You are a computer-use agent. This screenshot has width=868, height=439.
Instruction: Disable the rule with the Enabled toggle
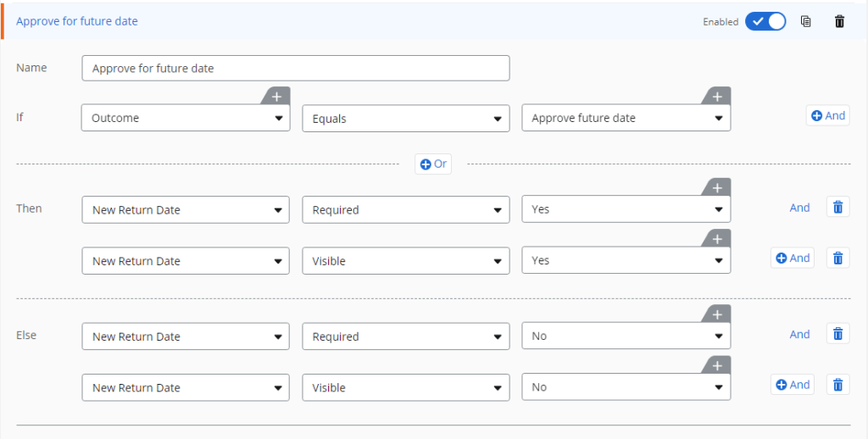(765, 21)
